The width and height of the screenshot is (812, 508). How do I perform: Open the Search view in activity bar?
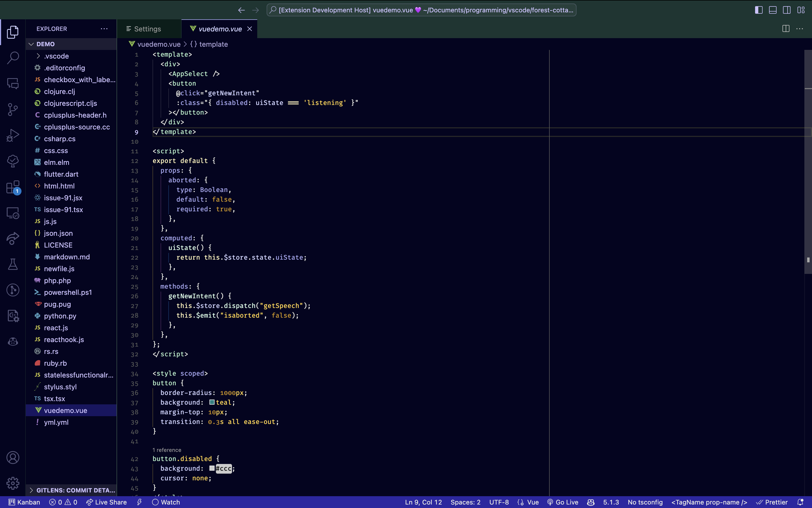point(13,57)
